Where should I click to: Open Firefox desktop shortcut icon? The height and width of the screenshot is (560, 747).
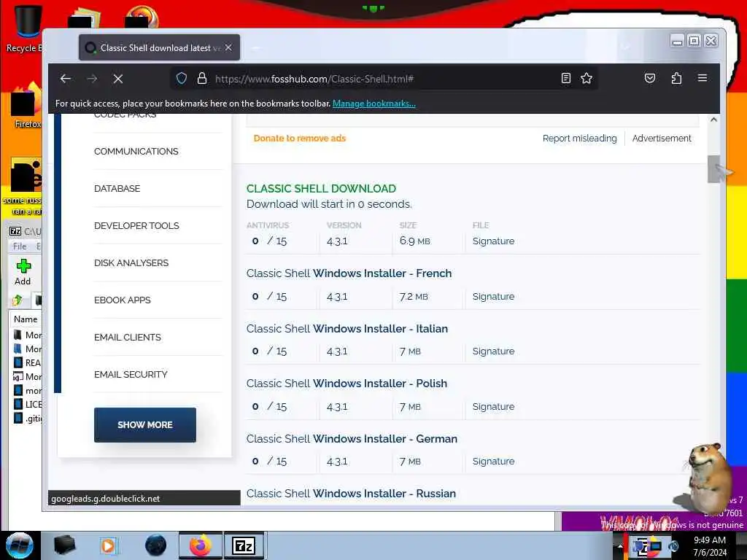pyautogui.click(x=27, y=106)
